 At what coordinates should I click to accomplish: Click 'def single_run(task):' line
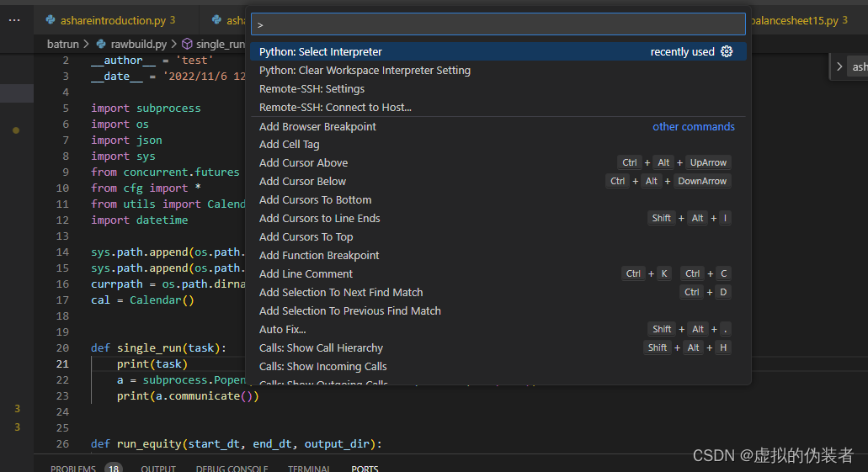click(159, 348)
